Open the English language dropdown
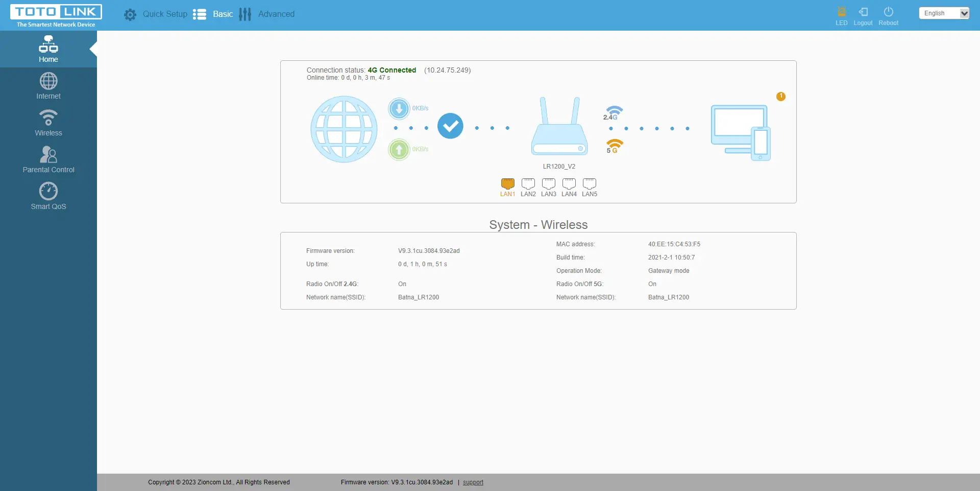 click(x=944, y=13)
